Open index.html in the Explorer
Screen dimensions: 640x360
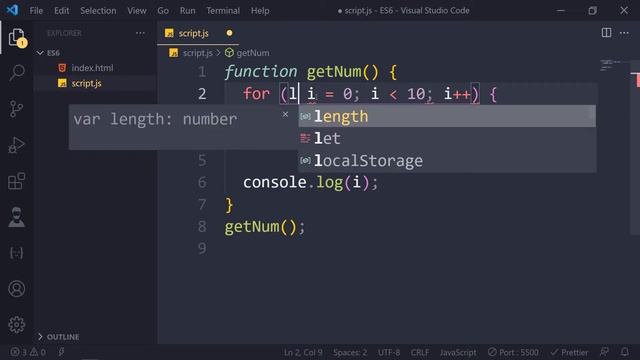[92, 68]
